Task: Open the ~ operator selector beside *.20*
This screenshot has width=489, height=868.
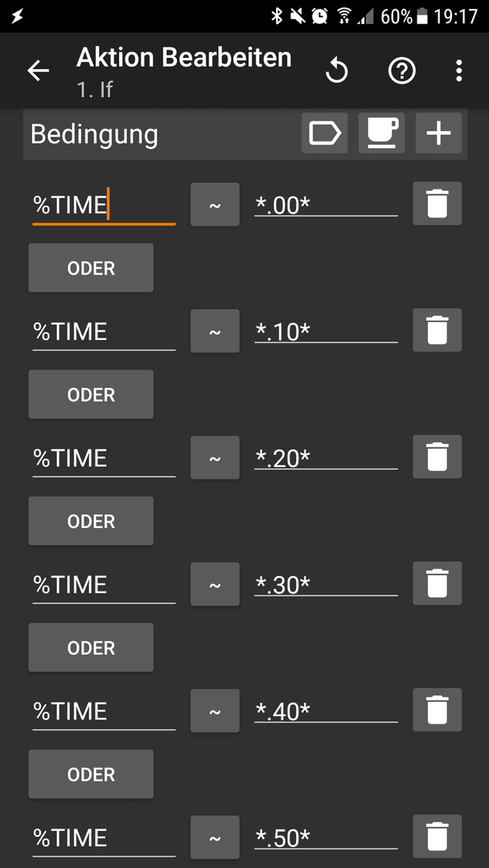Action: pos(215,457)
